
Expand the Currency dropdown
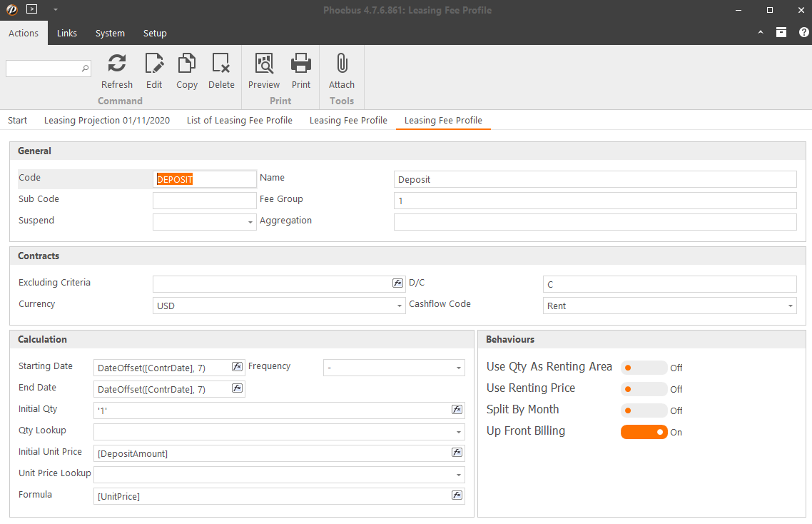pos(400,306)
